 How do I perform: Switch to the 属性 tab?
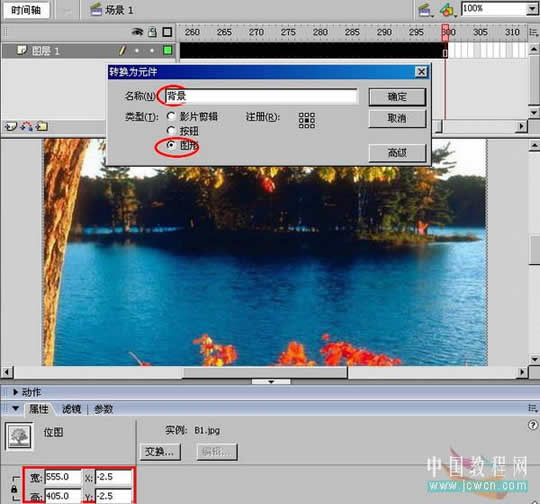coord(39,409)
